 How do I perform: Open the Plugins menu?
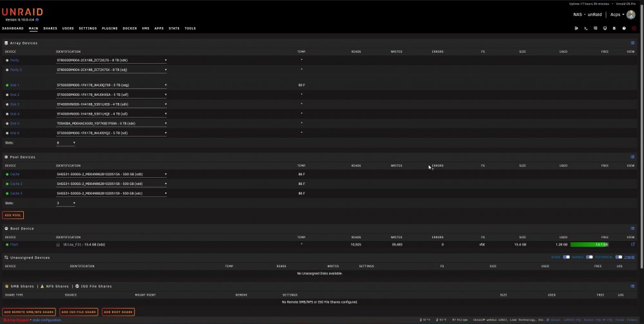coord(109,28)
